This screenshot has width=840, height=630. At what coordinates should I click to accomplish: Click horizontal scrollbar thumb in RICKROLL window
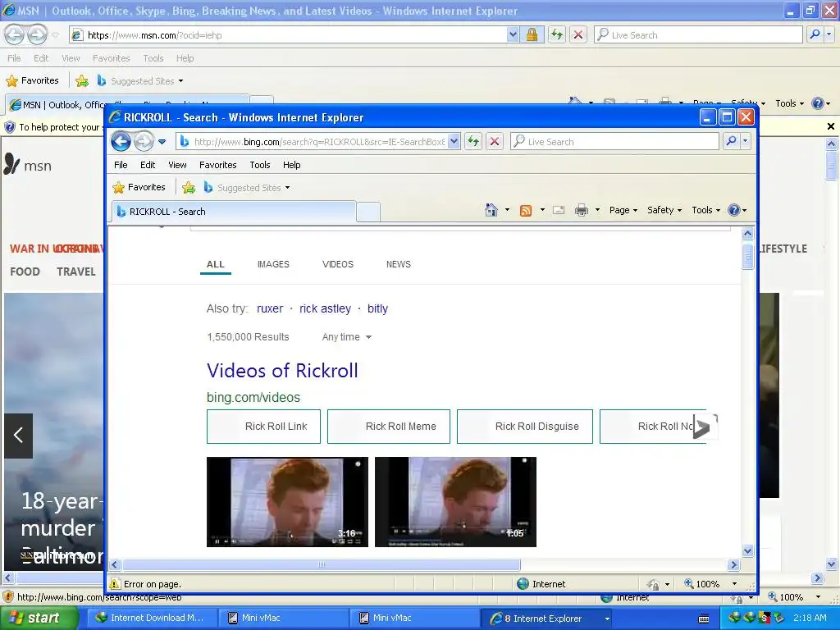point(322,564)
